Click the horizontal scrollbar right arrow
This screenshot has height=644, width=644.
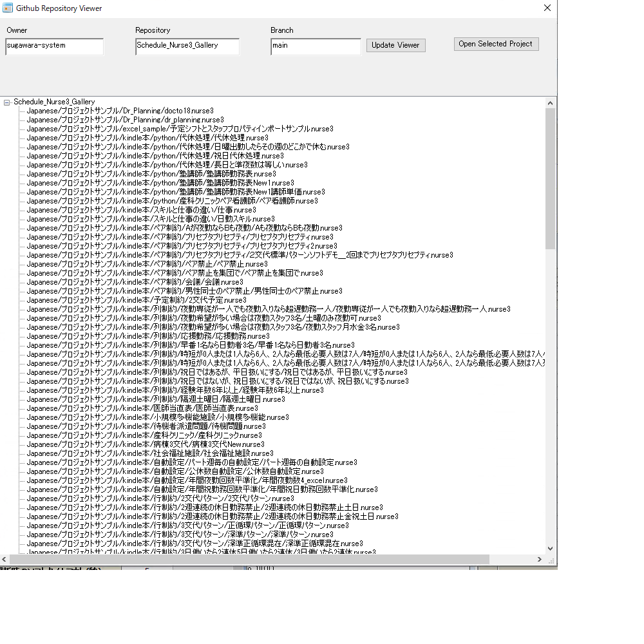[540, 559]
